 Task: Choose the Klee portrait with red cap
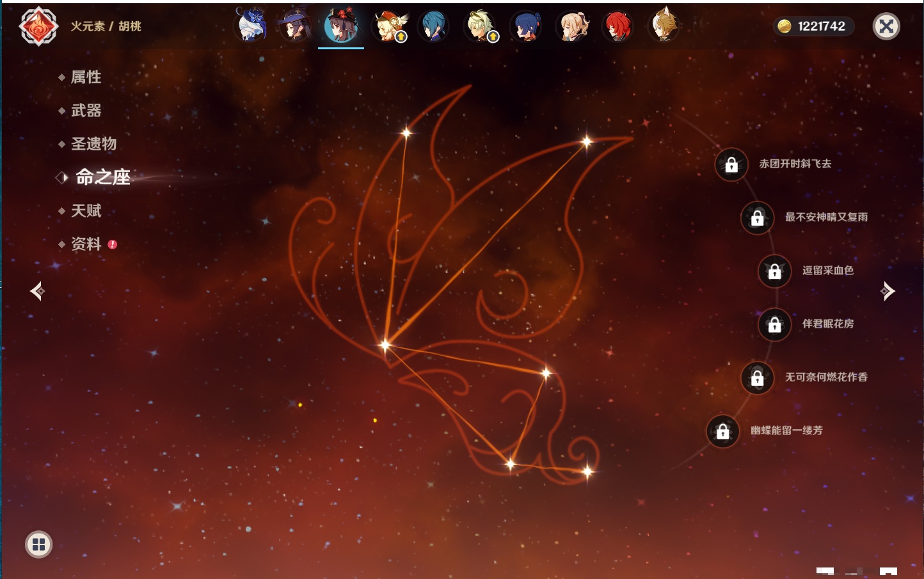(x=388, y=26)
